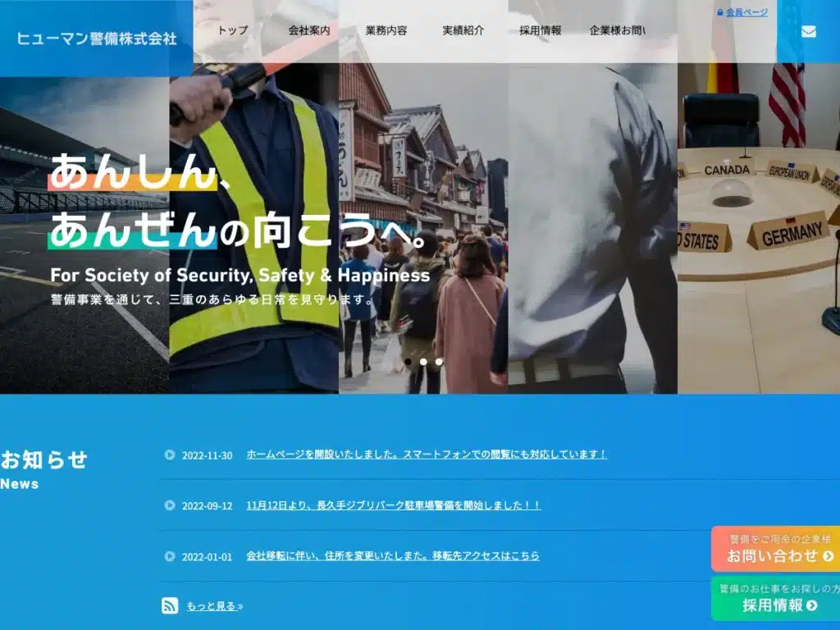Click the 2022-01-01 date text
Viewport: 840px width, 630px height.
(x=207, y=557)
